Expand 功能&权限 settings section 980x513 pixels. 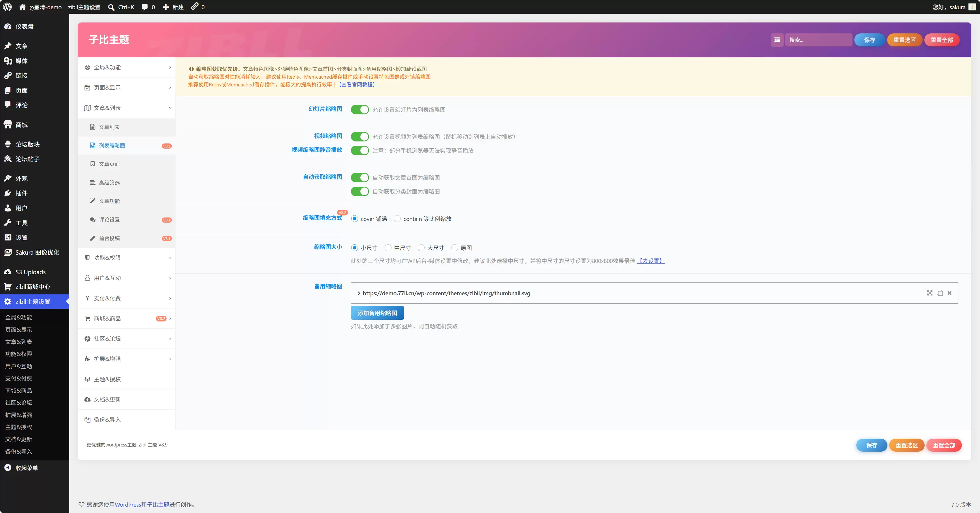[127, 258]
